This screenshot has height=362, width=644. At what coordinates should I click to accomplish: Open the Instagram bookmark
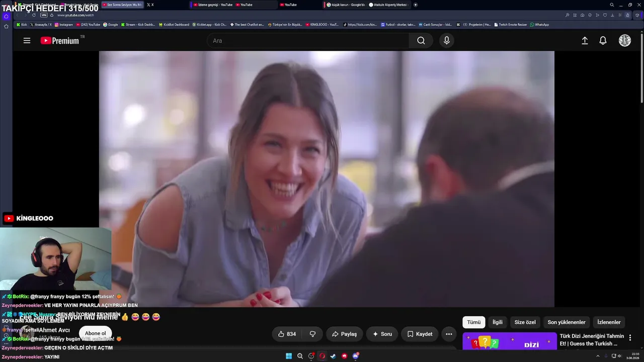click(64, 25)
